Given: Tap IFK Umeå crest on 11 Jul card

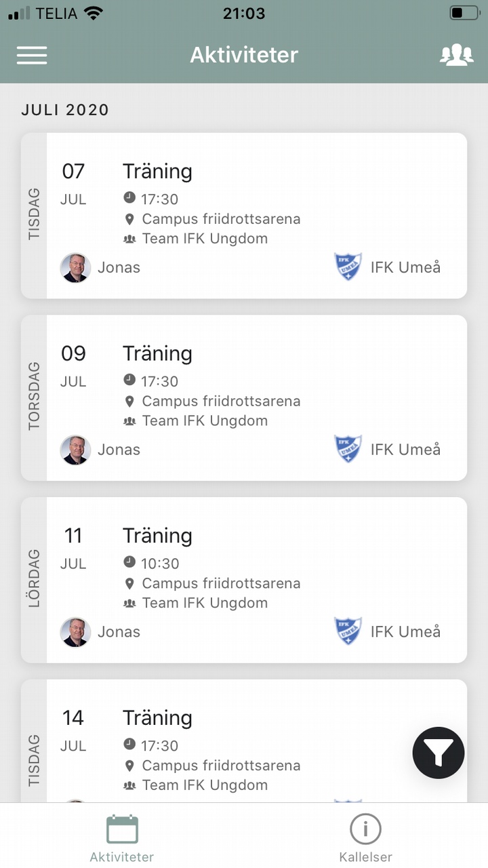Looking at the screenshot, I should pyautogui.click(x=348, y=631).
